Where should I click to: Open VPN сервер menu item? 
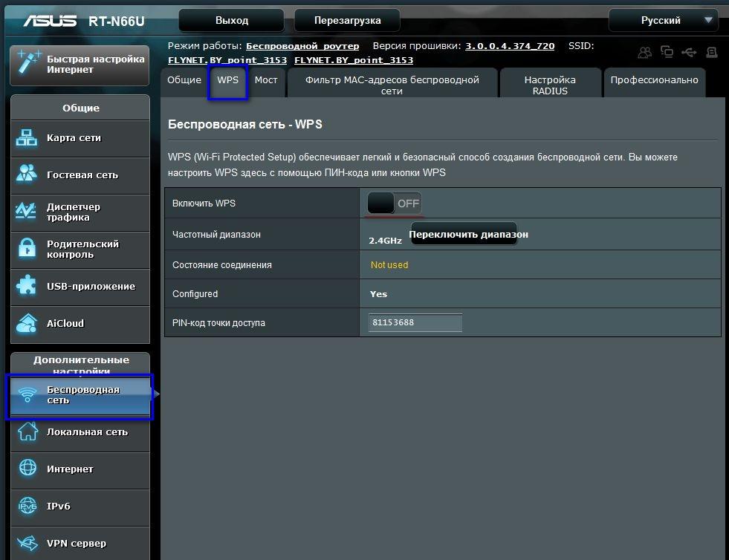[x=80, y=543]
